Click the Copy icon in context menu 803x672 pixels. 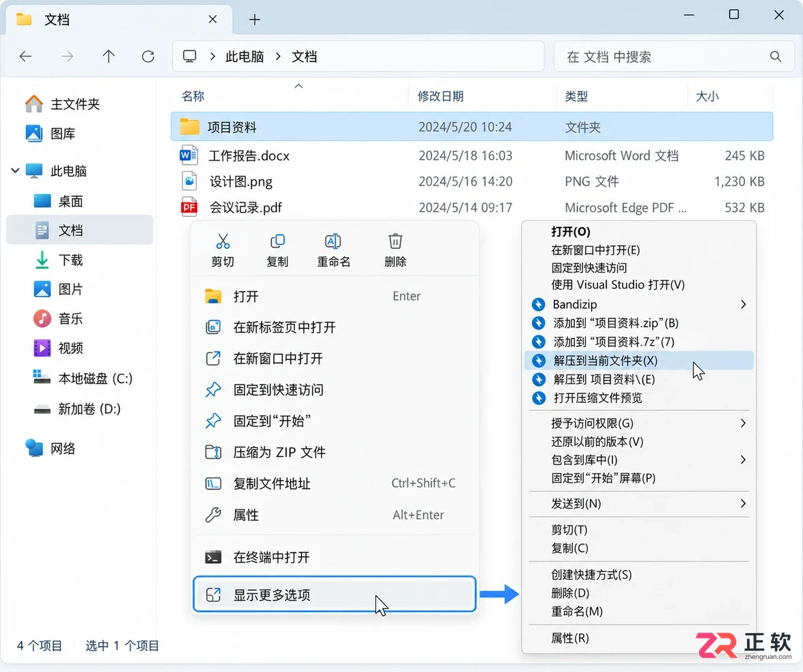pyautogui.click(x=278, y=241)
